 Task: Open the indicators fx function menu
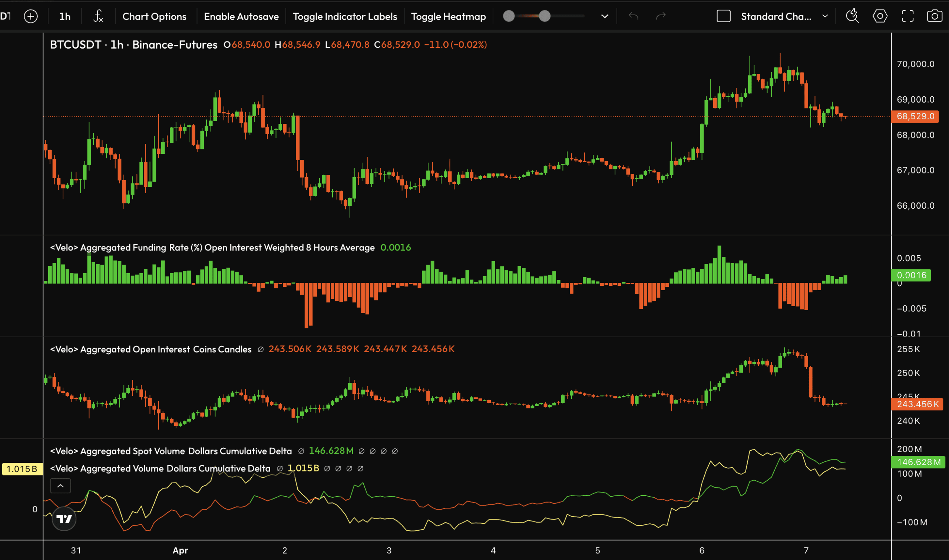[x=98, y=16]
